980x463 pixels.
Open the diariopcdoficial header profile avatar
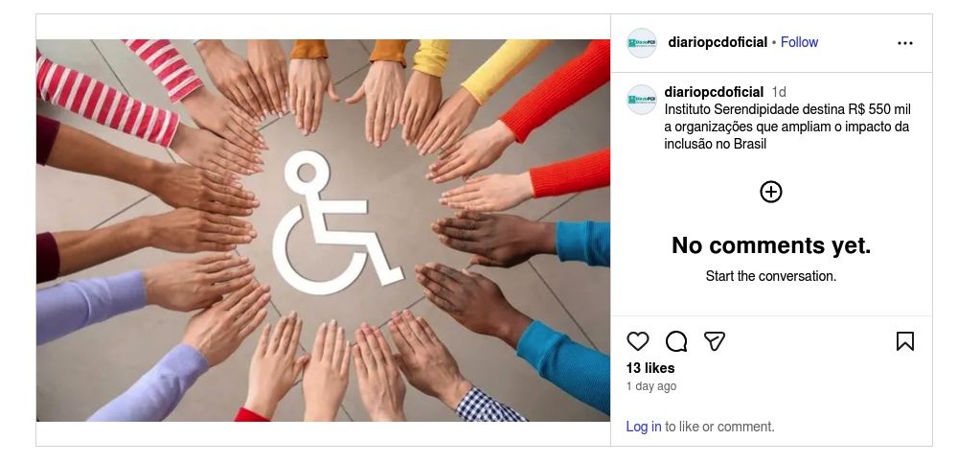[x=642, y=43]
